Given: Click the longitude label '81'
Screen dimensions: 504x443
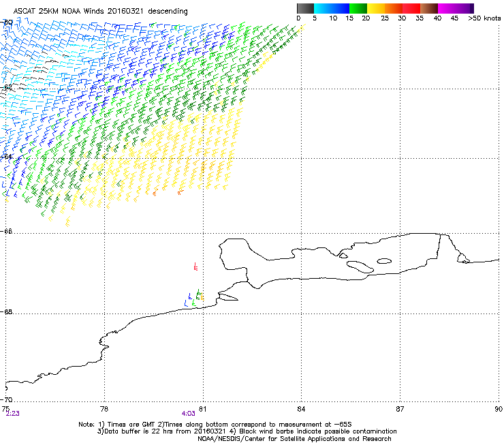Looking at the screenshot, I should 202,409.
